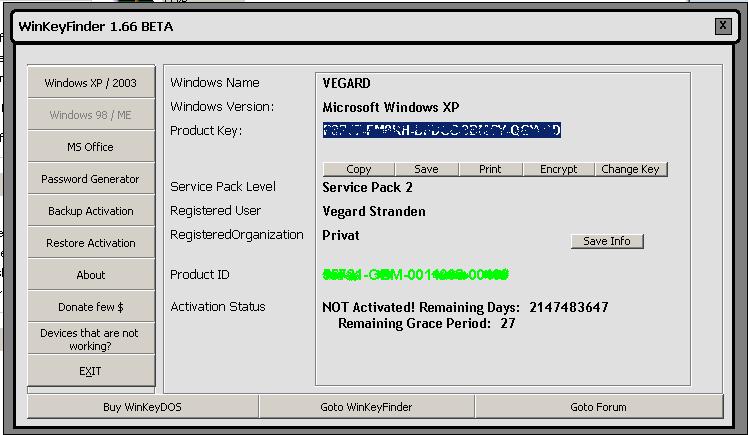Click the Change Key button
This screenshot has height=435, width=748.
click(631, 169)
